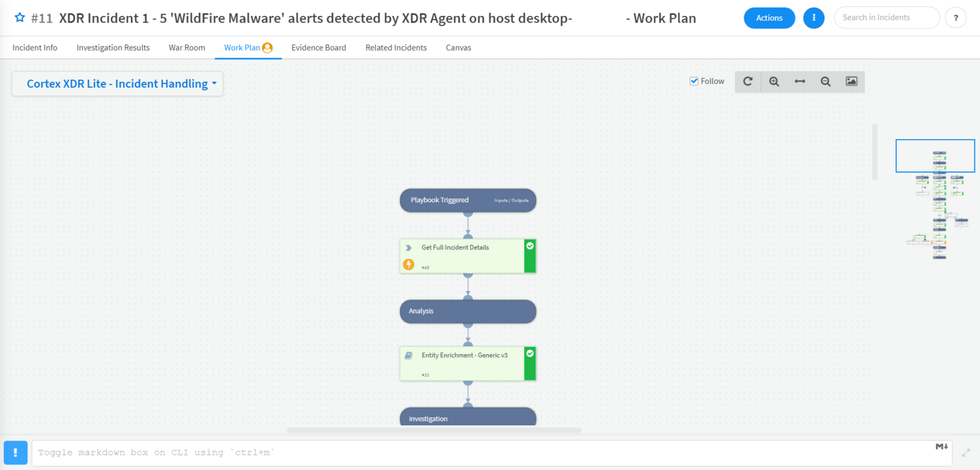Click the Actions button
980x470 pixels.
click(x=769, y=18)
